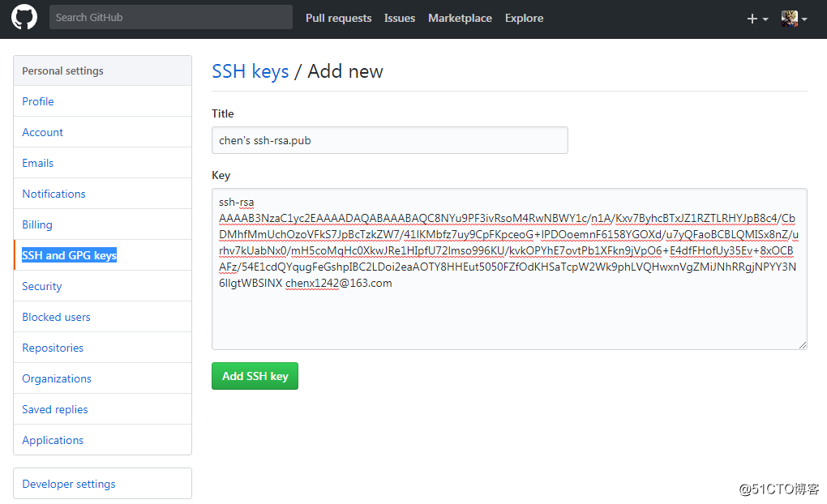Open Profile settings
Viewport: 827px width, 504px height.
(102, 101)
